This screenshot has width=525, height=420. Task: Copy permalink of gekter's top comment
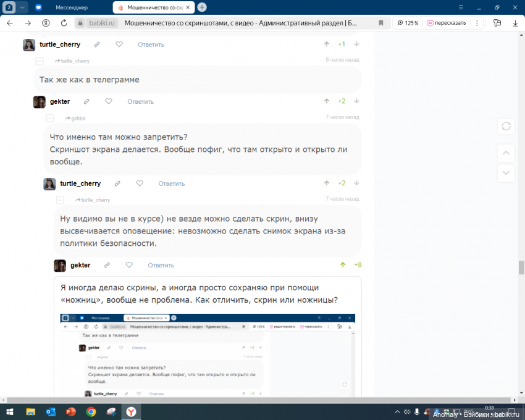pyautogui.click(x=86, y=101)
